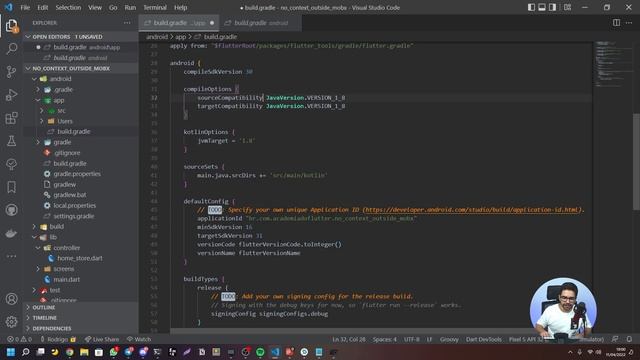Open editor More Actions menu

(x=629, y=23)
